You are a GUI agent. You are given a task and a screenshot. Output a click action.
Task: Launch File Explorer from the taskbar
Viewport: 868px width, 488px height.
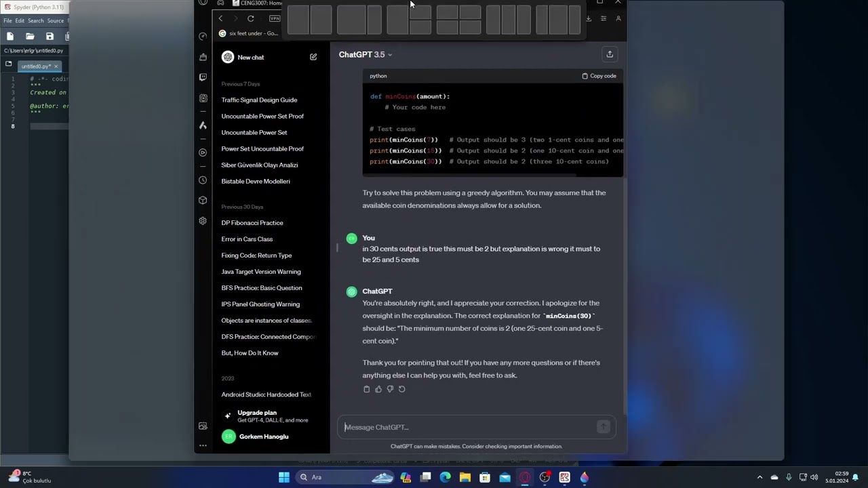point(465,477)
